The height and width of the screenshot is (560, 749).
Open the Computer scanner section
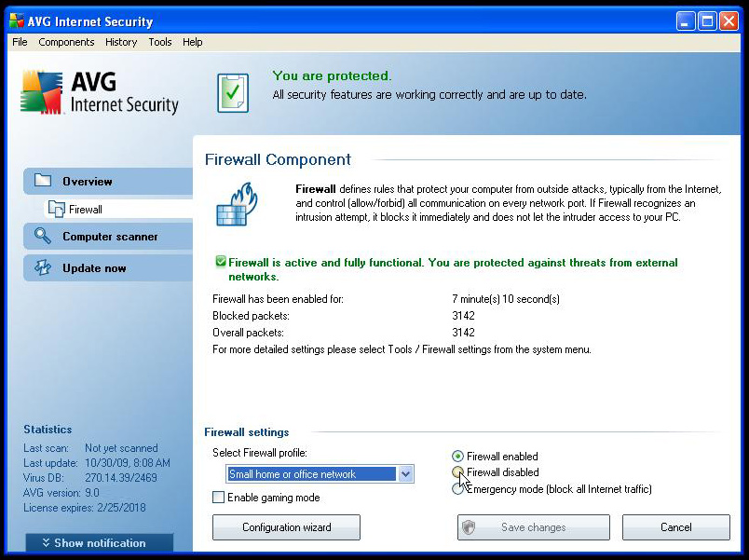point(108,236)
